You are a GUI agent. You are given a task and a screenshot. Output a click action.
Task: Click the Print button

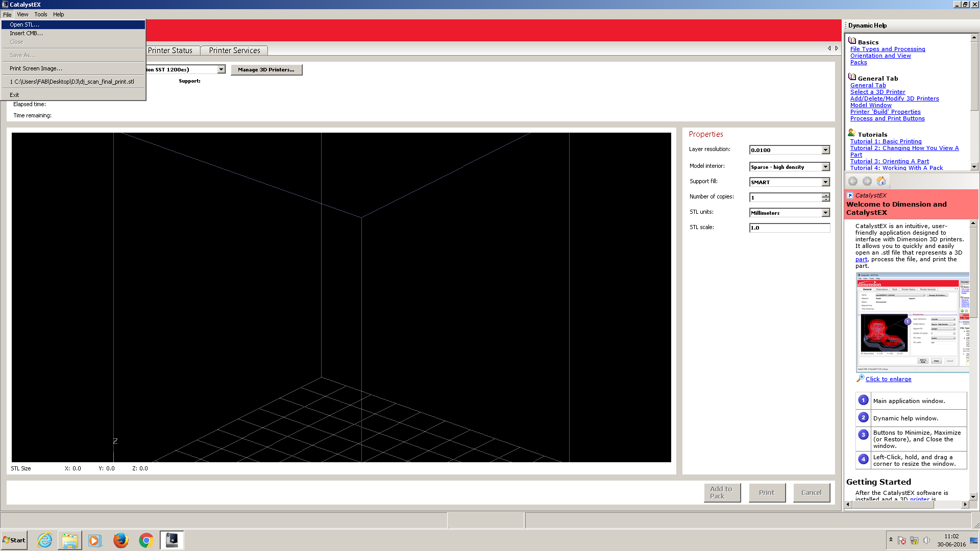tap(767, 493)
